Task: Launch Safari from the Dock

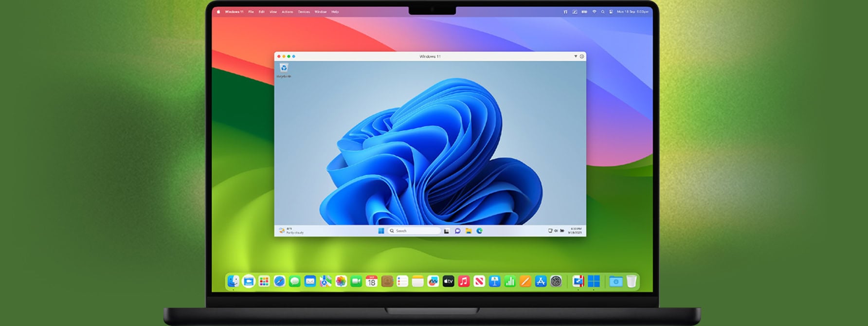Action: tap(279, 281)
